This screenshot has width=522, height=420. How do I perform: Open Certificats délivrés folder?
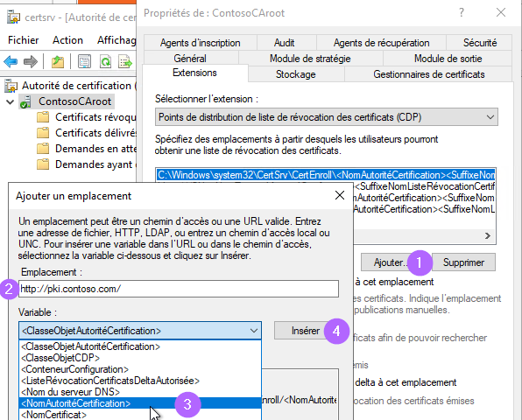(95, 133)
